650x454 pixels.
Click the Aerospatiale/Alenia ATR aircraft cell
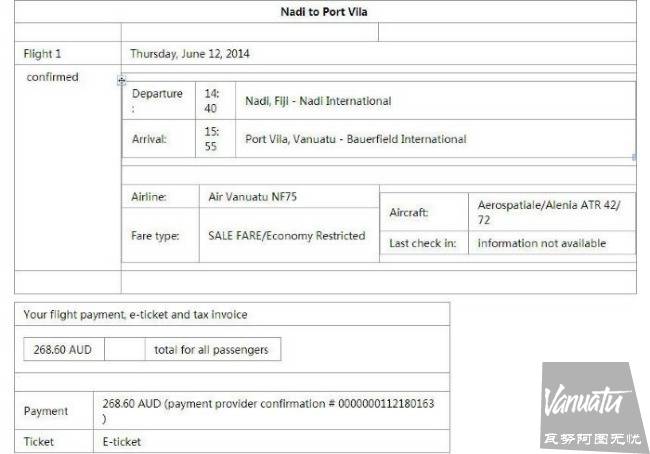549,211
